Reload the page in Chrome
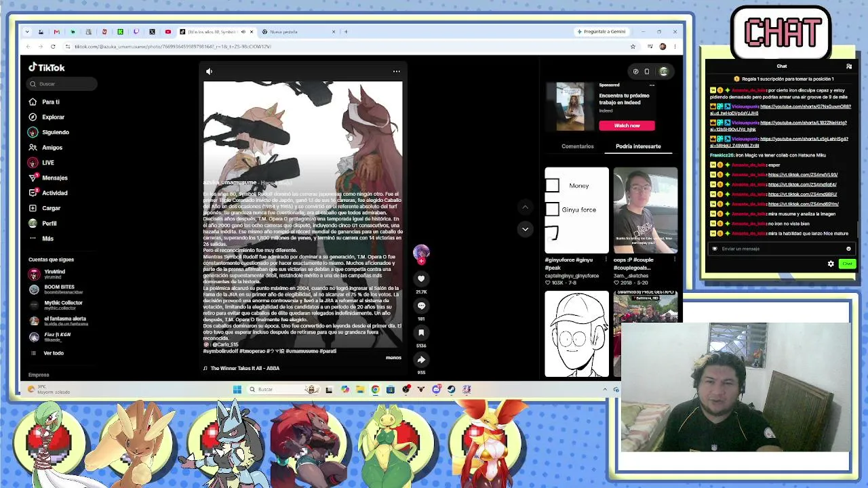 [x=53, y=46]
